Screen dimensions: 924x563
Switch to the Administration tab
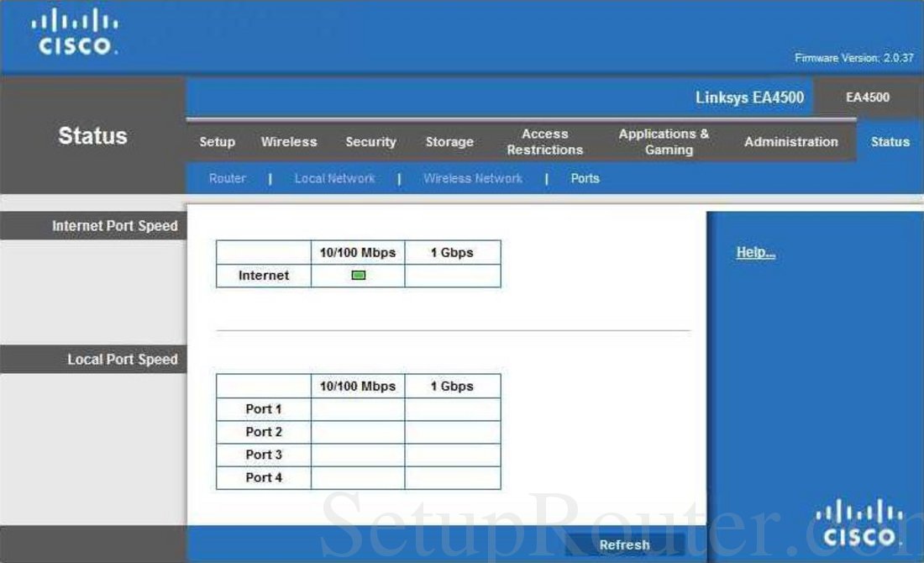pos(790,141)
